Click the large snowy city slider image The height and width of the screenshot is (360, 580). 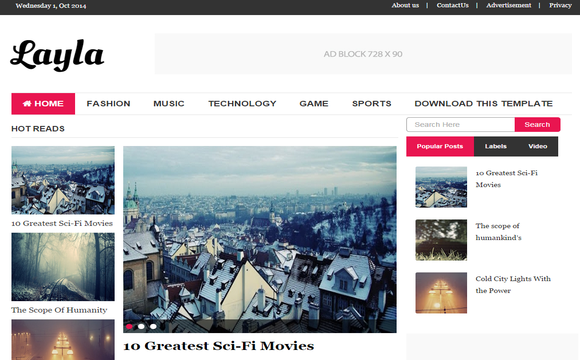point(260,239)
